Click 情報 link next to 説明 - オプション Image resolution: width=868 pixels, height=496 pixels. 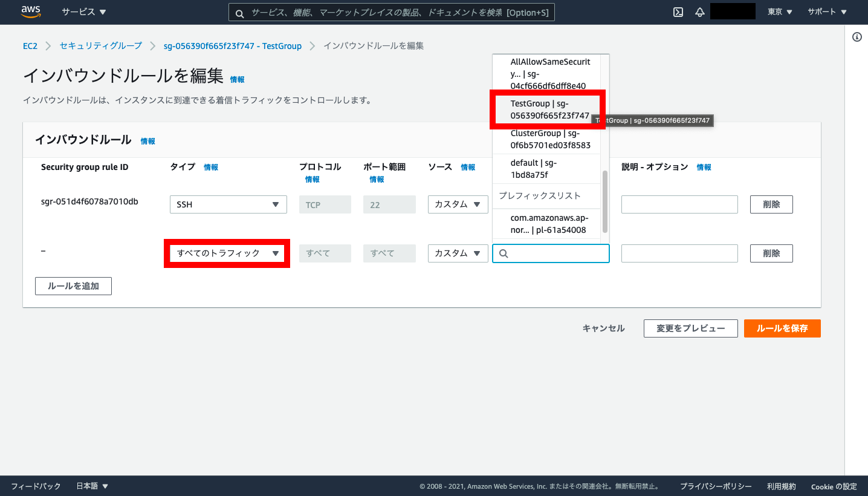pyautogui.click(x=704, y=168)
